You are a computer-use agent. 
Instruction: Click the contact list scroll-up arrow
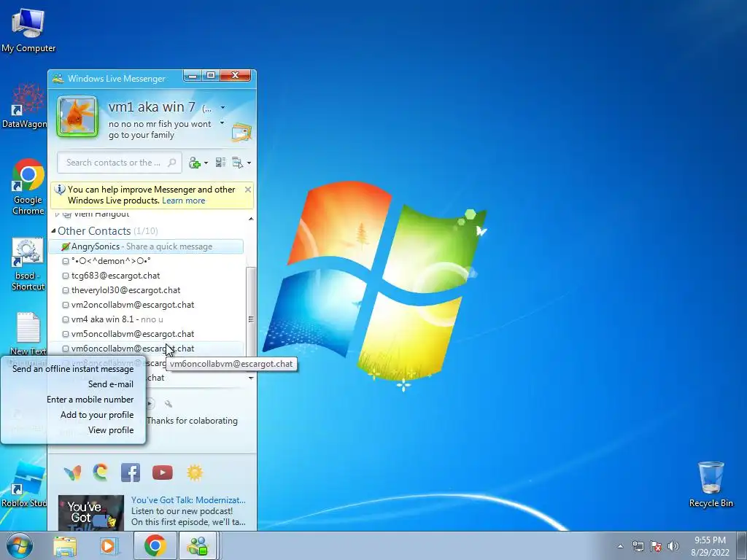click(251, 219)
